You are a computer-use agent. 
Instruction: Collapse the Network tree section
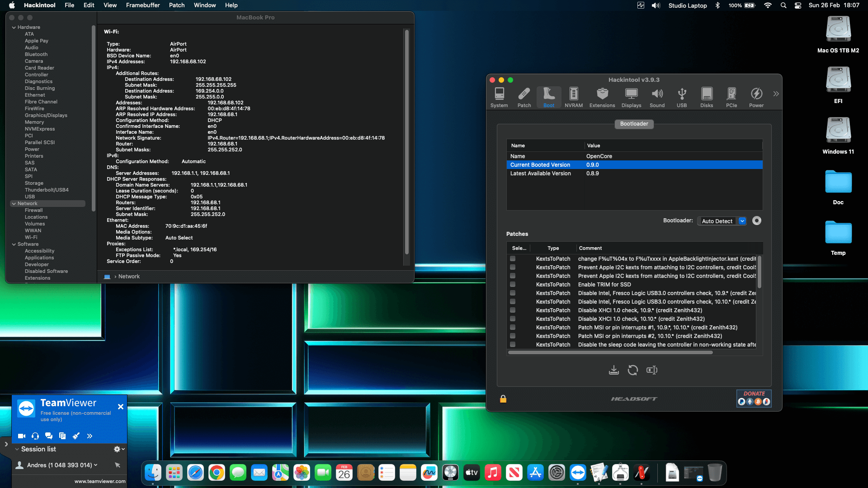14,204
